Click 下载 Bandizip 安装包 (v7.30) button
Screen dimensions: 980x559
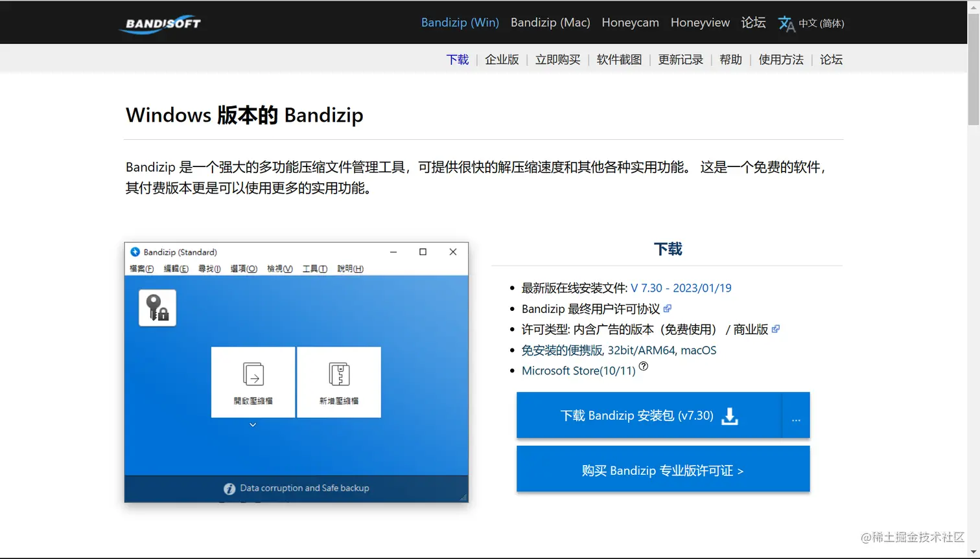[649, 415]
